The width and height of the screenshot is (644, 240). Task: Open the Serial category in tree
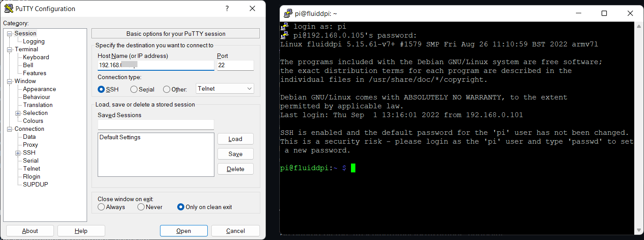point(30,160)
